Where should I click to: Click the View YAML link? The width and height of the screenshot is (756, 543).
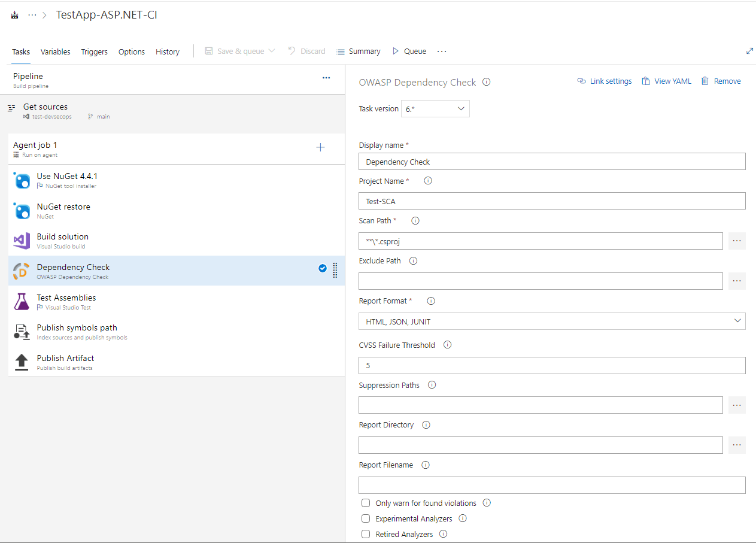pyautogui.click(x=666, y=81)
